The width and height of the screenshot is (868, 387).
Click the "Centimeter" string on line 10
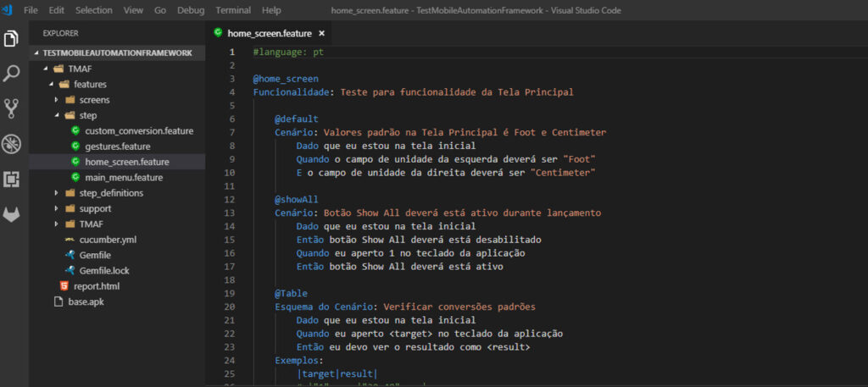tap(562, 173)
